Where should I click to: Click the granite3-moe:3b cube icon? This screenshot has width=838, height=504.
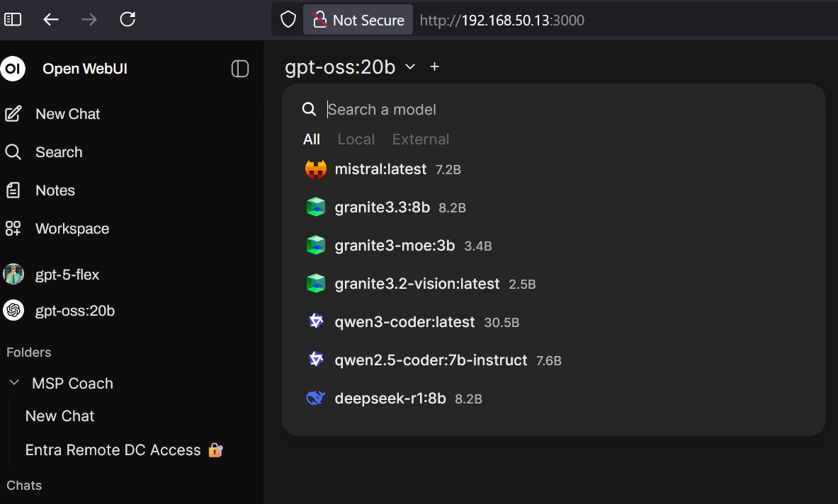click(316, 245)
